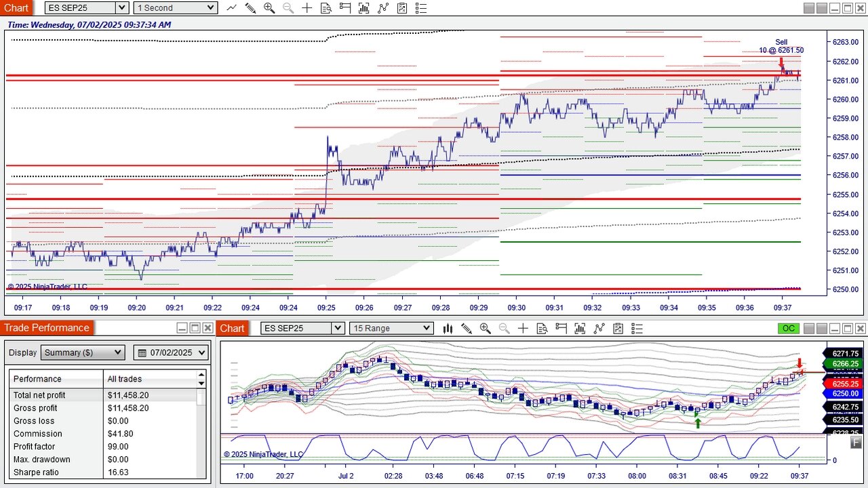Screen dimensions: 868x488
Task: Zoom in on the bottom 15 Range chart
Action: click(486, 328)
